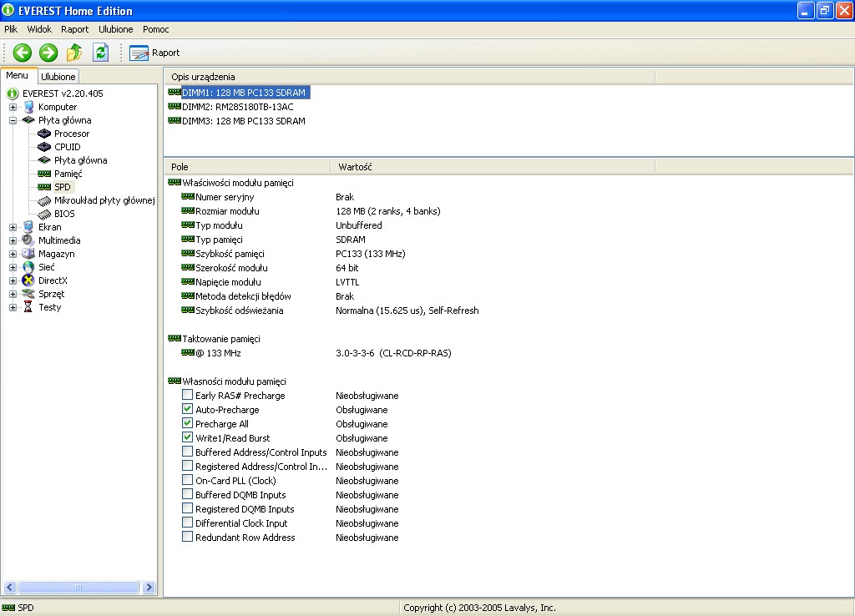
Task: Select the Komputer icon in the tree
Action: [29, 107]
